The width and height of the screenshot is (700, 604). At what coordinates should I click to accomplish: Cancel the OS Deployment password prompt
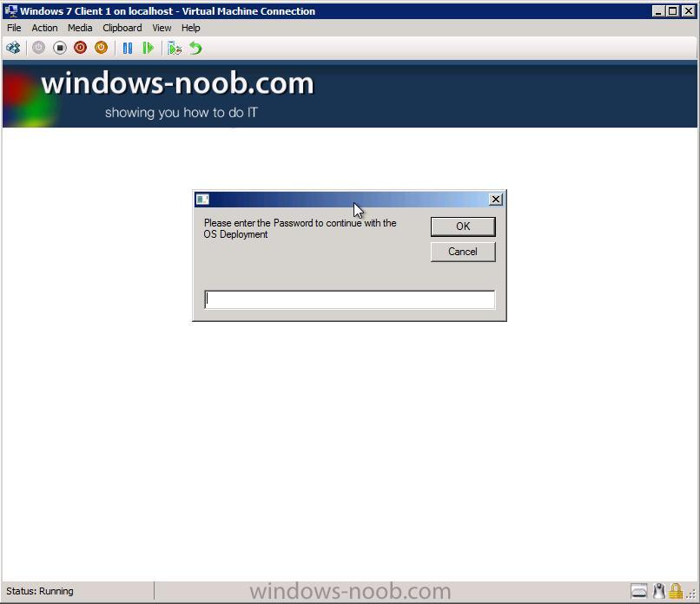coord(463,252)
